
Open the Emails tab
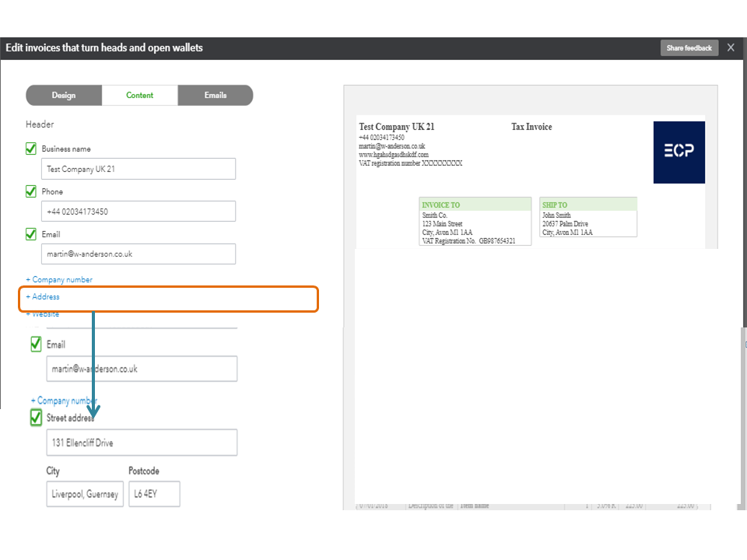click(x=216, y=95)
